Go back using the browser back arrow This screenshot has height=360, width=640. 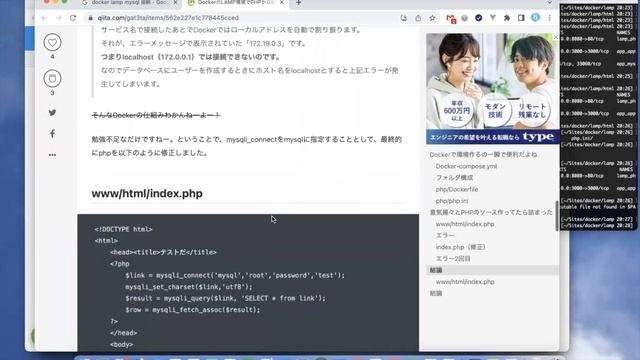tap(44, 18)
